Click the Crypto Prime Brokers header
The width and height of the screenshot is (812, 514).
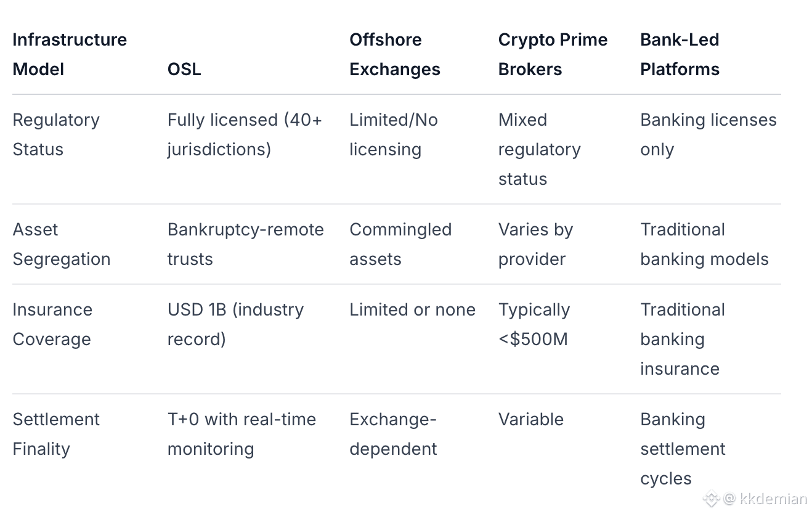point(553,54)
